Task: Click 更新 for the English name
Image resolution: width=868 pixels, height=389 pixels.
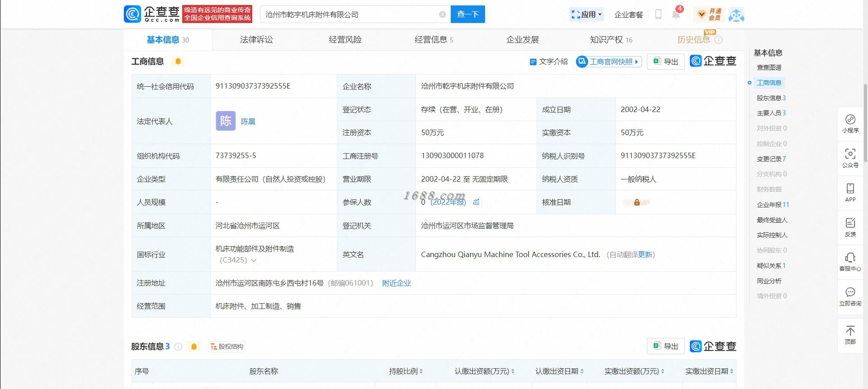Action: pos(645,254)
